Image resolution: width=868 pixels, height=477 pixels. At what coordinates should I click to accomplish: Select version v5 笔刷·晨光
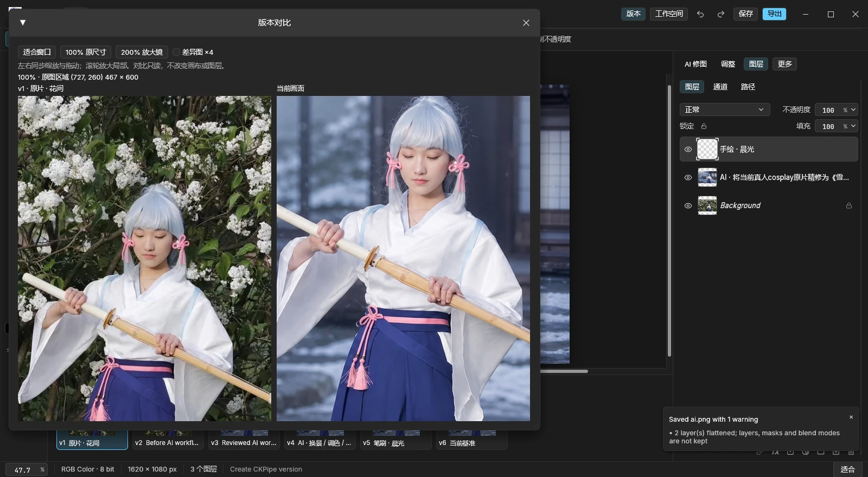coord(396,440)
